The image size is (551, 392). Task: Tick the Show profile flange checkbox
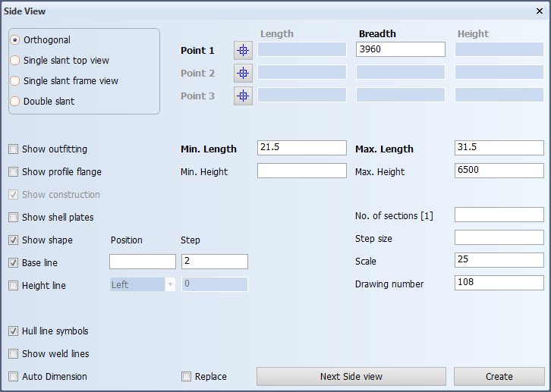(14, 172)
